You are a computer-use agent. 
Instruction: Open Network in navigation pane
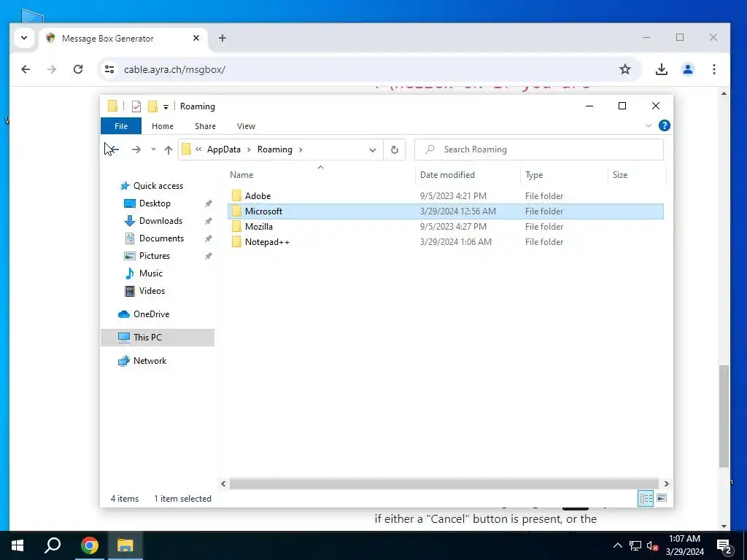click(x=150, y=361)
